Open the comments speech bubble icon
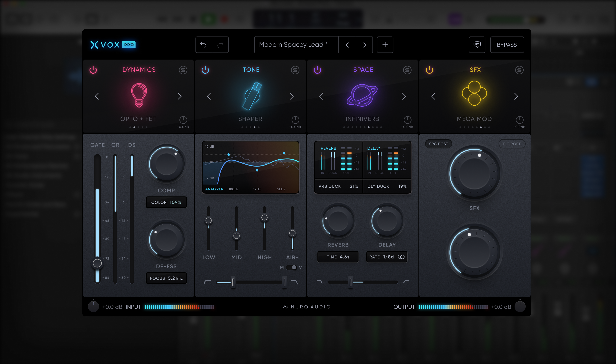 point(477,45)
